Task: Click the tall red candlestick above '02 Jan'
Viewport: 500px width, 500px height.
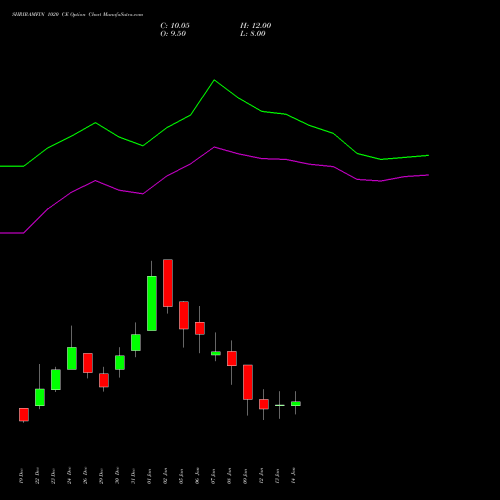Action: pyautogui.click(x=168, y=283)
